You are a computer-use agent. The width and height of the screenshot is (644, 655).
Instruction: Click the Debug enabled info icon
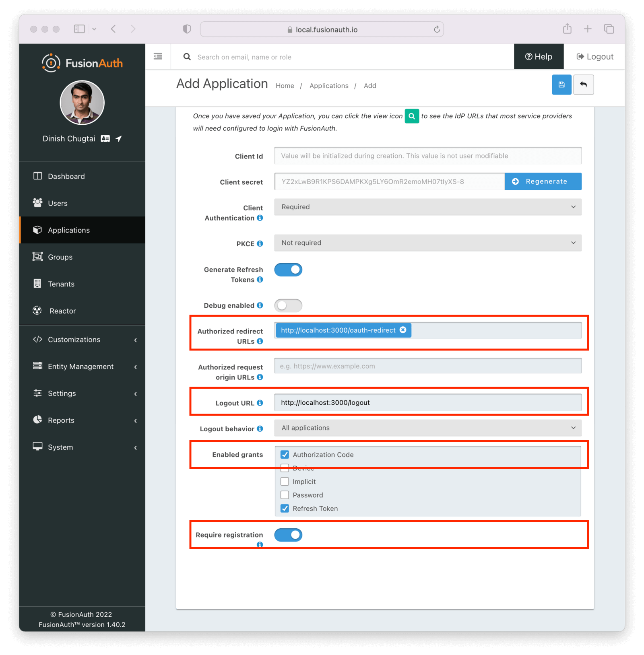pos(260,305)
